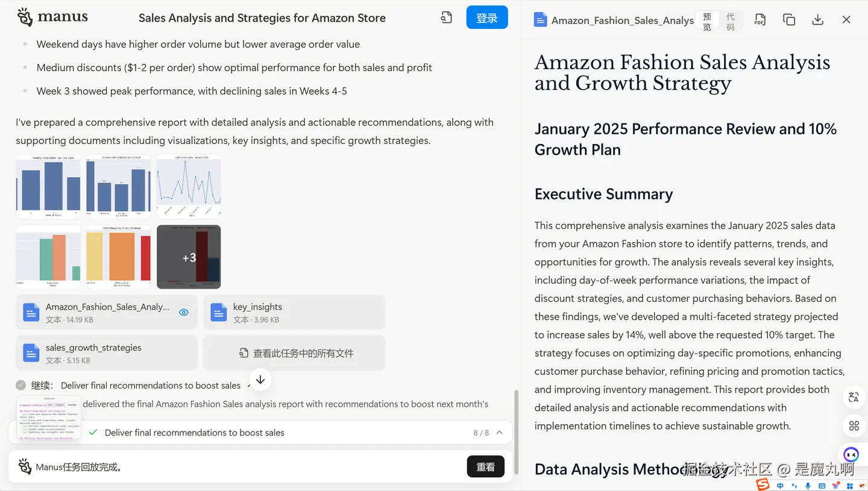The width and height of the screenshot is (868, 491).
Task: Click the translate floating icon
Action: (854, 397)
